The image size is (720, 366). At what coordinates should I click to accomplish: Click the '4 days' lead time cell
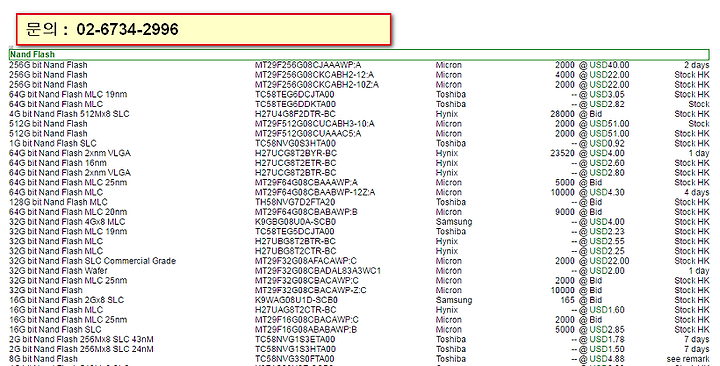point(697,192)
